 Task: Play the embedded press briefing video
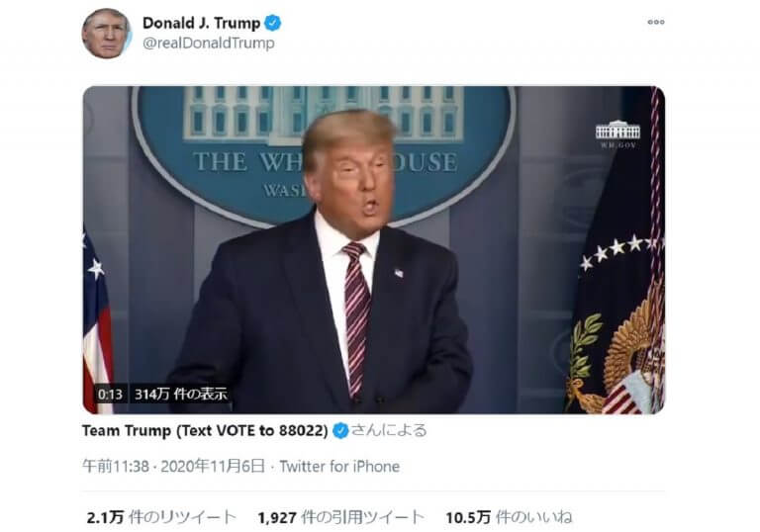coord(374,250)
